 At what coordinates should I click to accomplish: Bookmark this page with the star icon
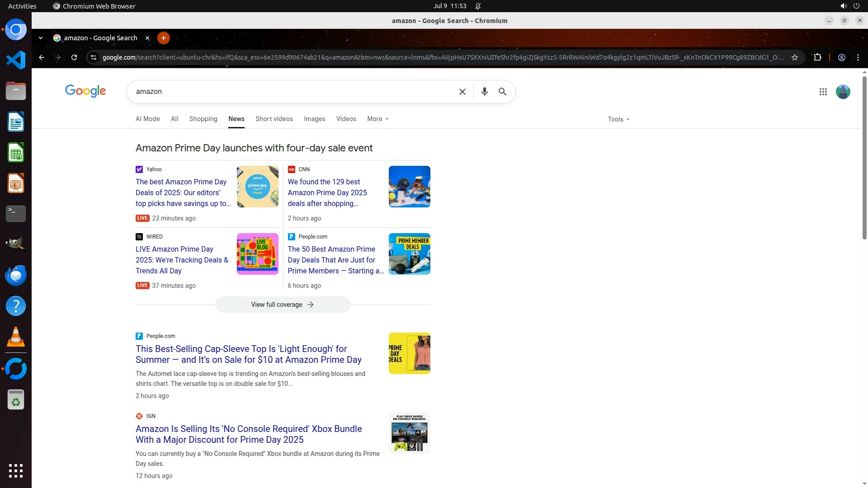coord(795,57)
